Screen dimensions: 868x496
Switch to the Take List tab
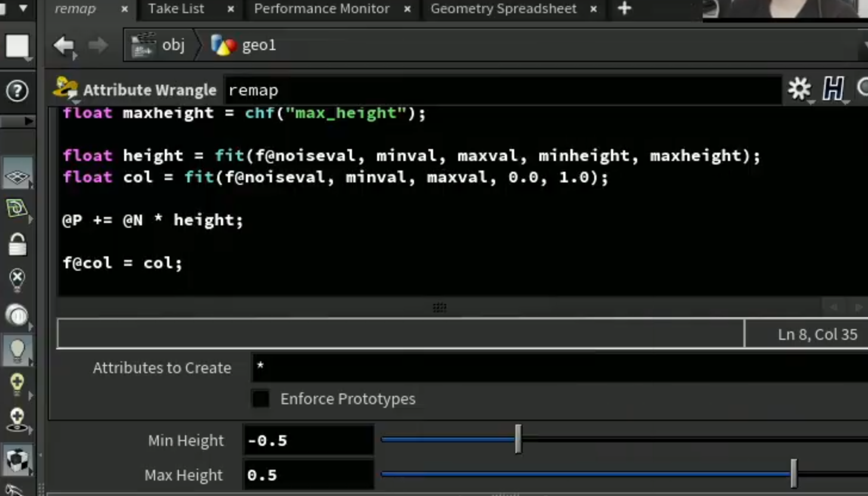coord(177,8)
